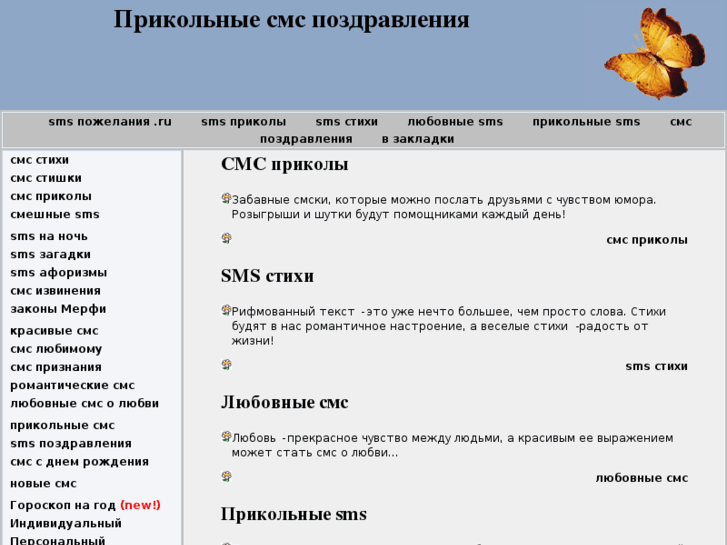The width and height of the screenshot is (727, 545).
Task: Click flower icon beside 'Забавные смски' paragraph
Action: [226, 199]
